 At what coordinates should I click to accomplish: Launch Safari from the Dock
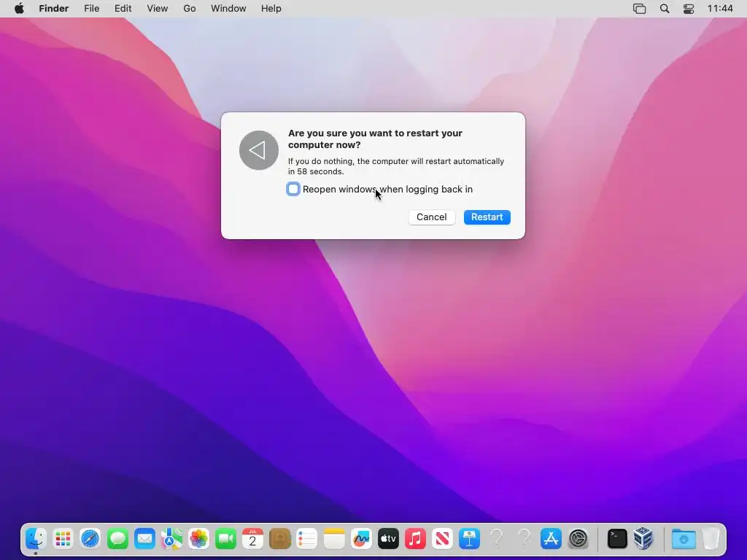[x=90, y=539]
